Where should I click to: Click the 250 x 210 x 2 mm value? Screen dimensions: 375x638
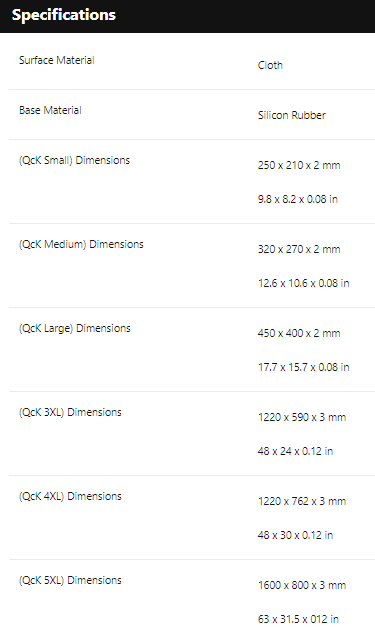click(x=299, y=165)
